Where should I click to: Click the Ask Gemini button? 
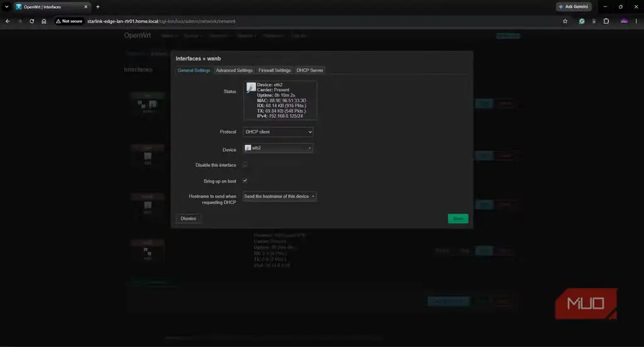[574, 6]
